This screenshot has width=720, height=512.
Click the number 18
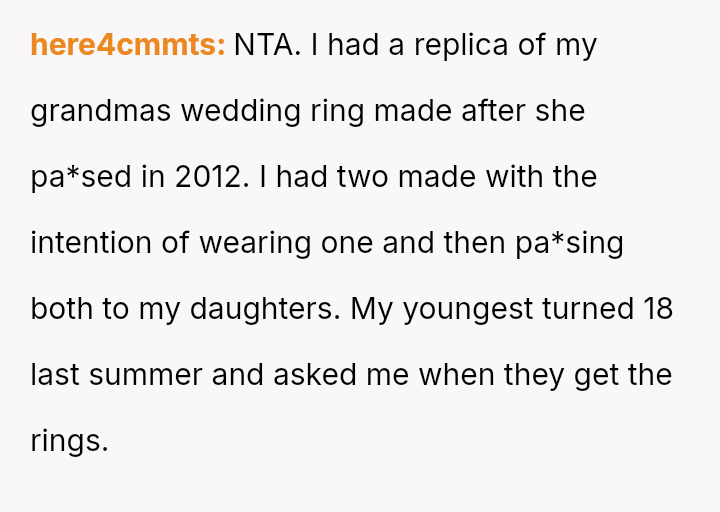pyautogui.click(x=656, y=309)
